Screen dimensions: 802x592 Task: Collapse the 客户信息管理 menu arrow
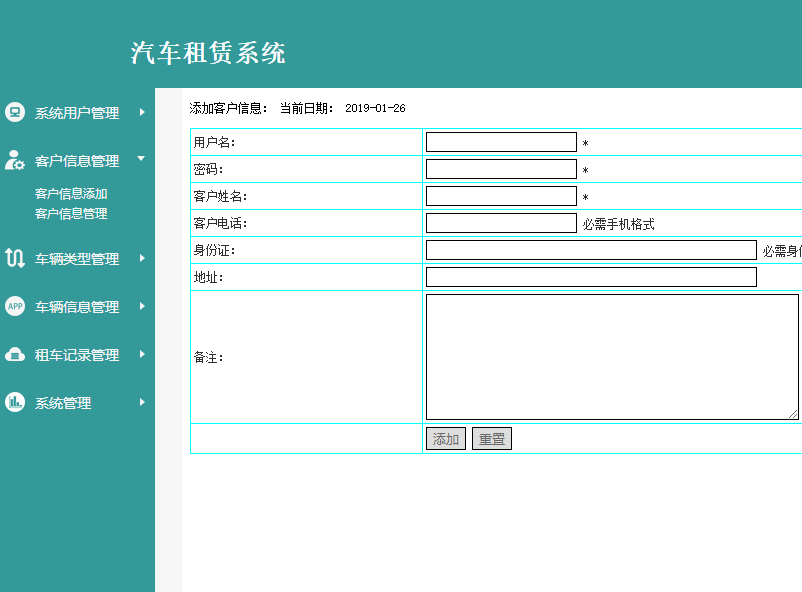pyautogui.click(x=141, y=159)
